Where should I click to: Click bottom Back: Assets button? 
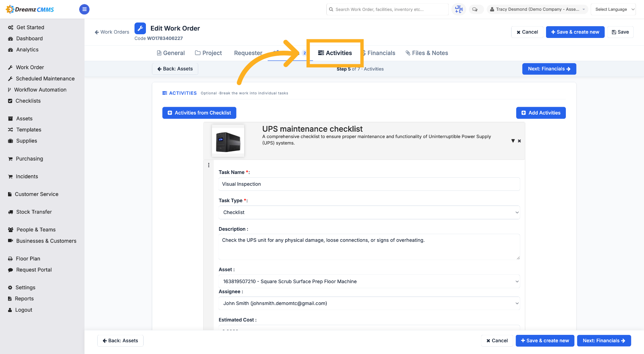(x=120, y=341)
